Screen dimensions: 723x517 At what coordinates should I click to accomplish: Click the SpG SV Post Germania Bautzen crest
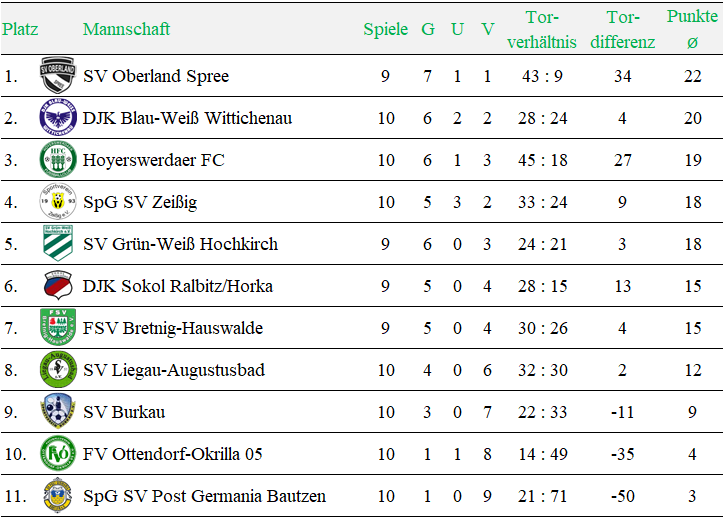(58, 495)
